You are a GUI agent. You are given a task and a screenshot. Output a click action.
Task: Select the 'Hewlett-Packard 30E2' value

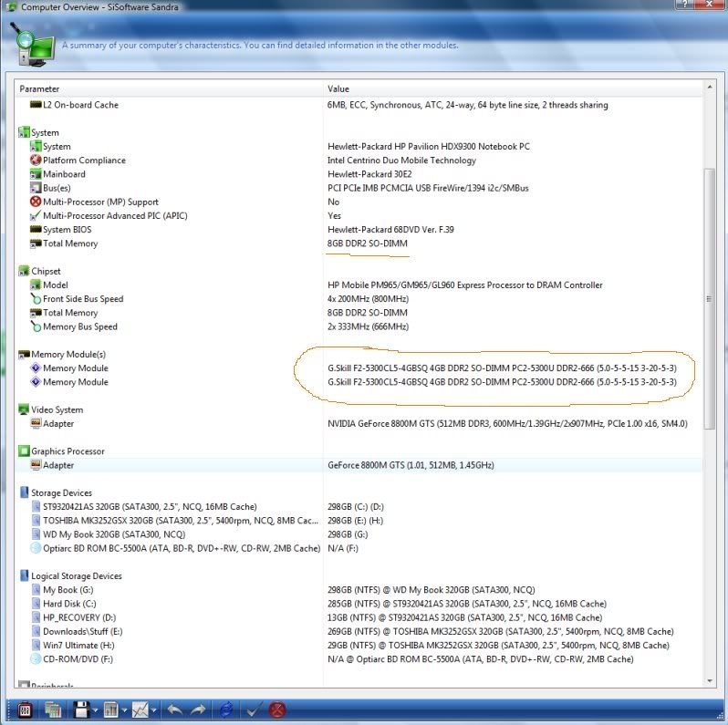pyautogui.click(x=369, y=174)
